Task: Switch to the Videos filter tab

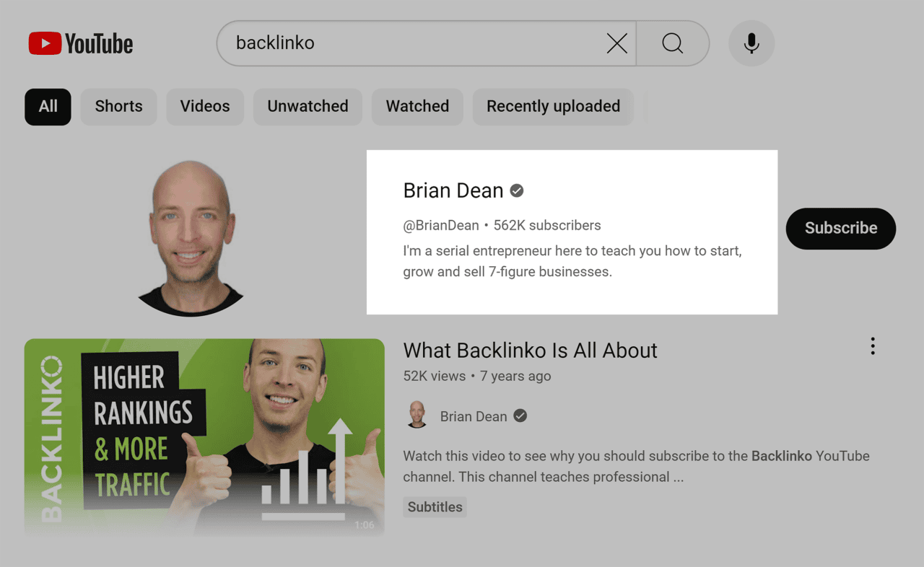Action: tap(205, 106)
